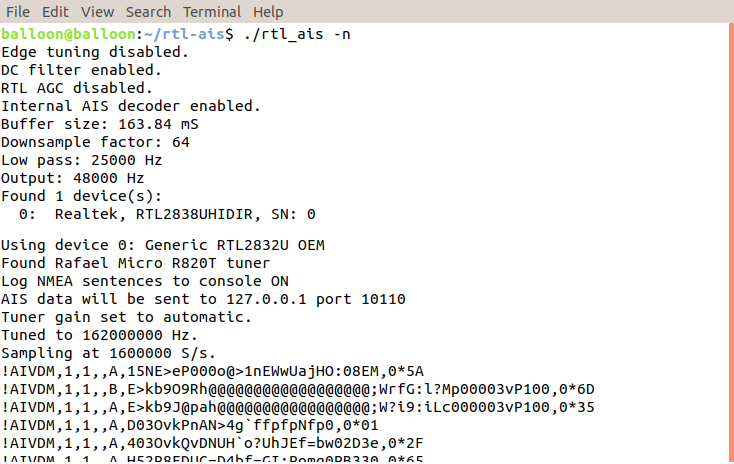
Task: Click the 127.0.0.1 port 10110 line
Action: click(x=203, y=299)
